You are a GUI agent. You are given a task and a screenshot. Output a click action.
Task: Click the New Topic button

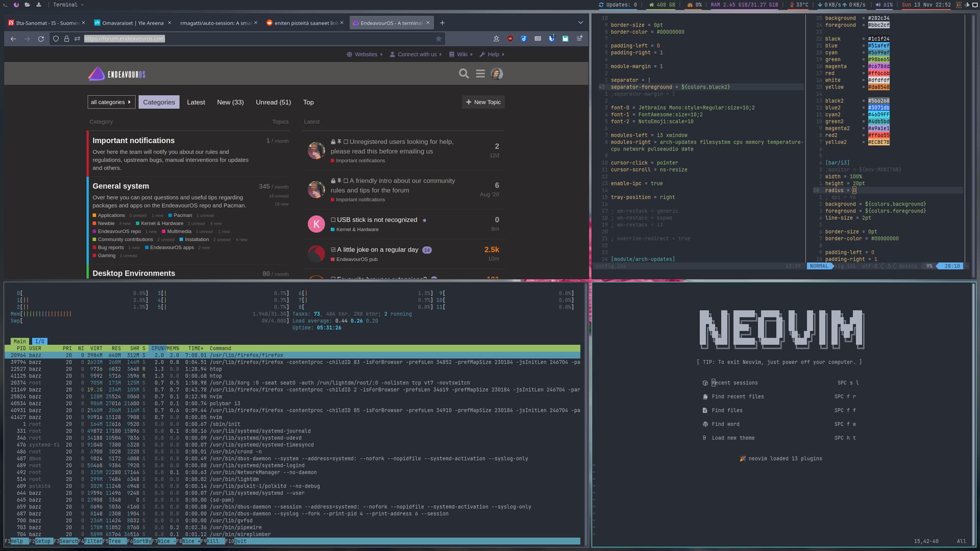tap(483, 102)
